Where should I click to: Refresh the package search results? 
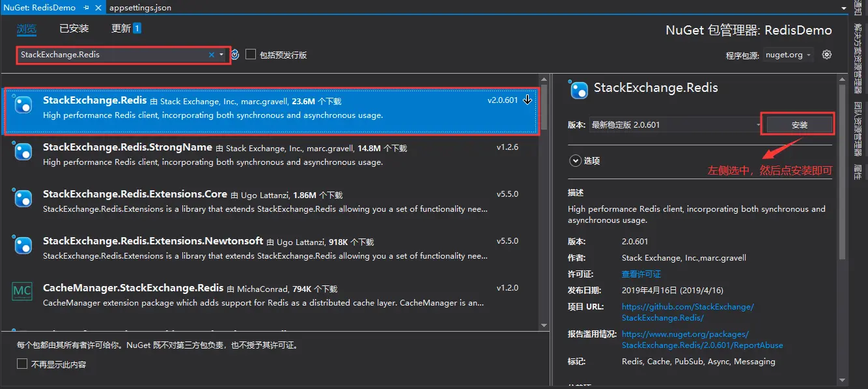click(235, 55)
